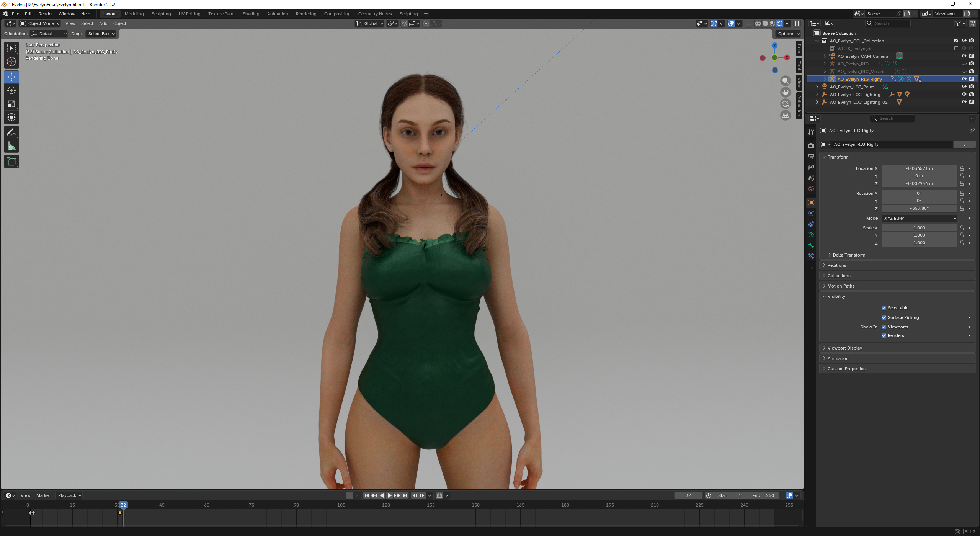This screenshot has height=536, width=980.
Task: Expand AO_Evelyn_LOC_Lighting in the outliner
Action: (x=817, y=94)
